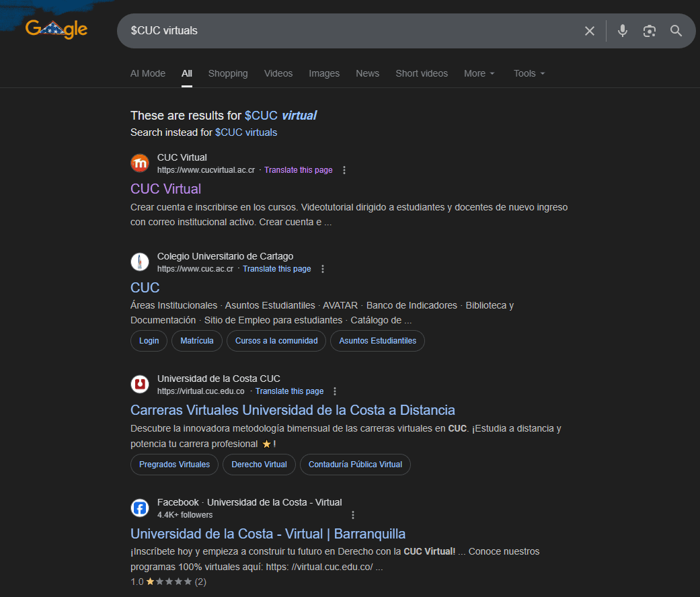Viewport: 700px width, 597px height.
Task: Click the Google logo
Action: [56, 29]
